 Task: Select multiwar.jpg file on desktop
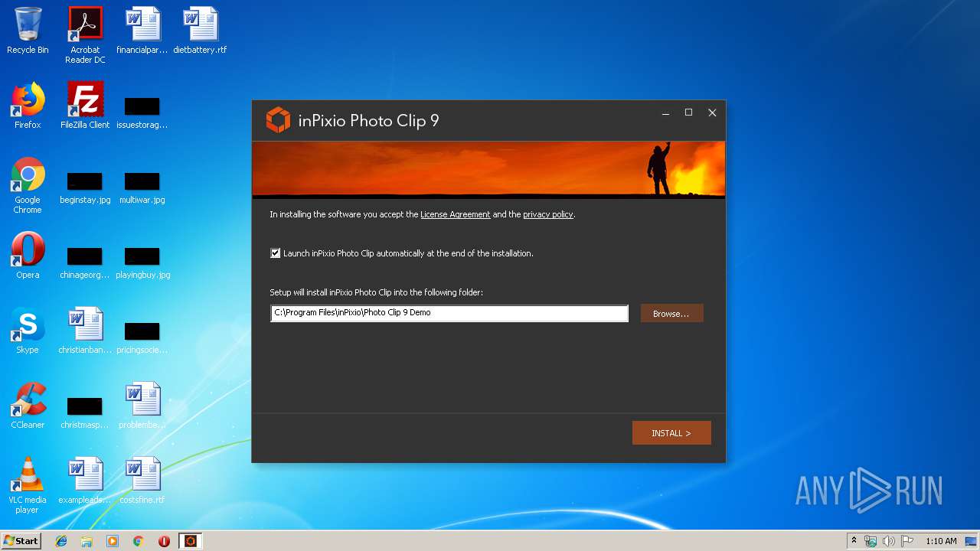[142, 187]
